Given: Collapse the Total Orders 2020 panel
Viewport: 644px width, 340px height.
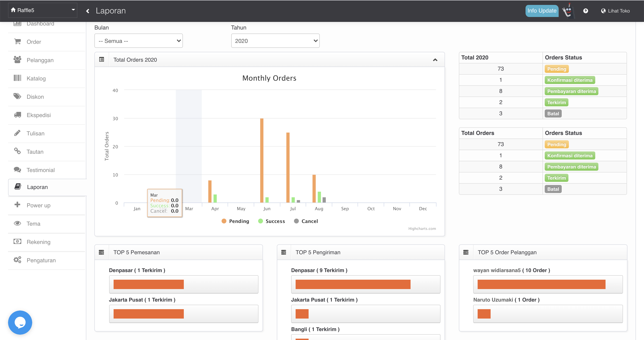Looking at the screenshot, I should click(435, 60).
